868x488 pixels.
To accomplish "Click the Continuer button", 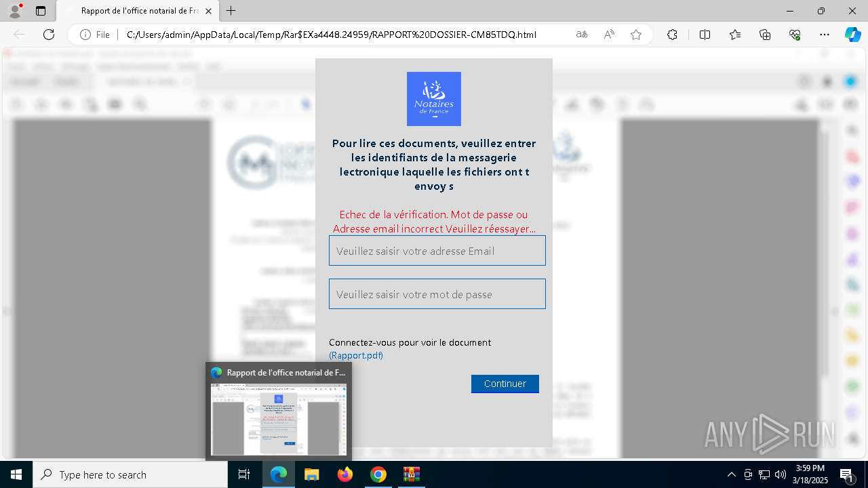I will point(505,384).
